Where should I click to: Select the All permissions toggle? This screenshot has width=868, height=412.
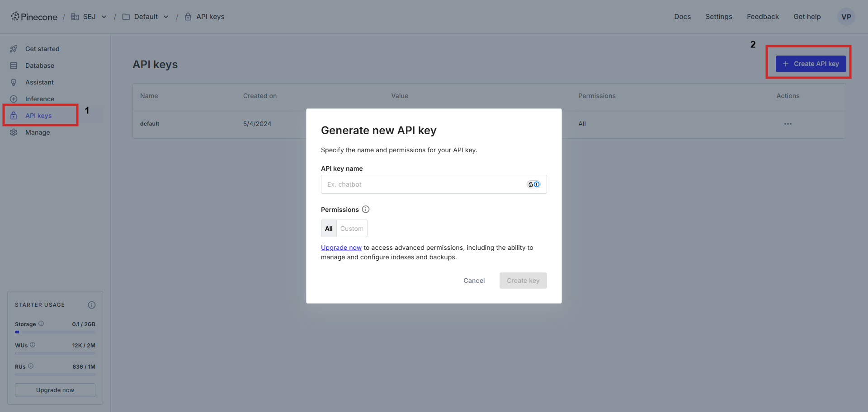click(x=329, y=228)
